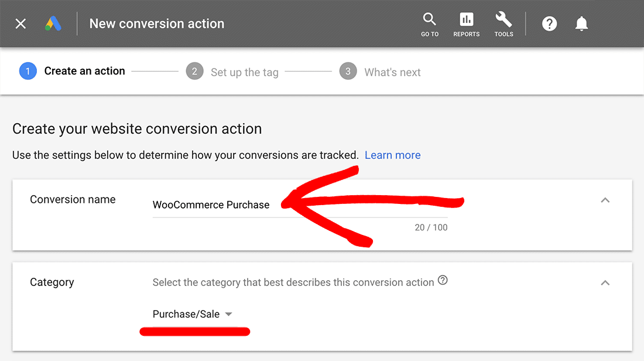Click the Create your website conversion action heading
Viewport: 644px width, 361px height.
point(137,129)
